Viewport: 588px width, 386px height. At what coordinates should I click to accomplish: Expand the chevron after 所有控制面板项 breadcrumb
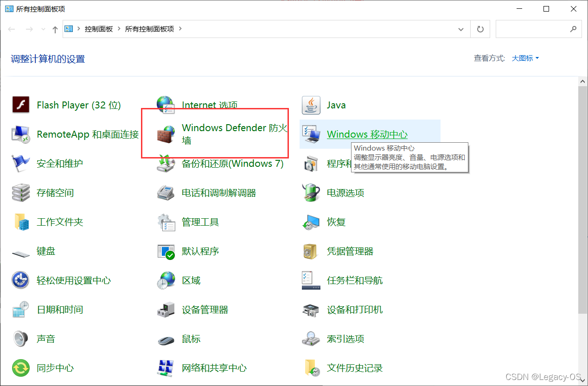pyautogui.click(x=180, y=29)
